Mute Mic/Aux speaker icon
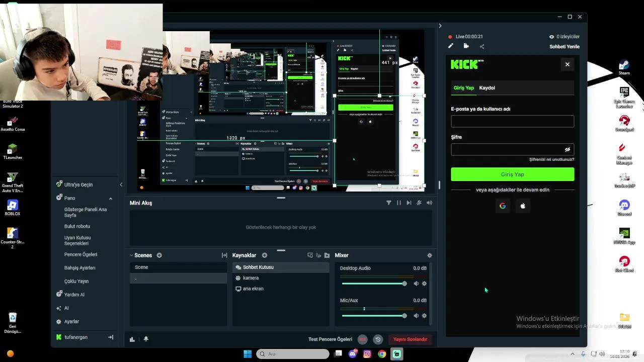Image resolution: width=644 pixels, height=362 pixels. (416, 316)
